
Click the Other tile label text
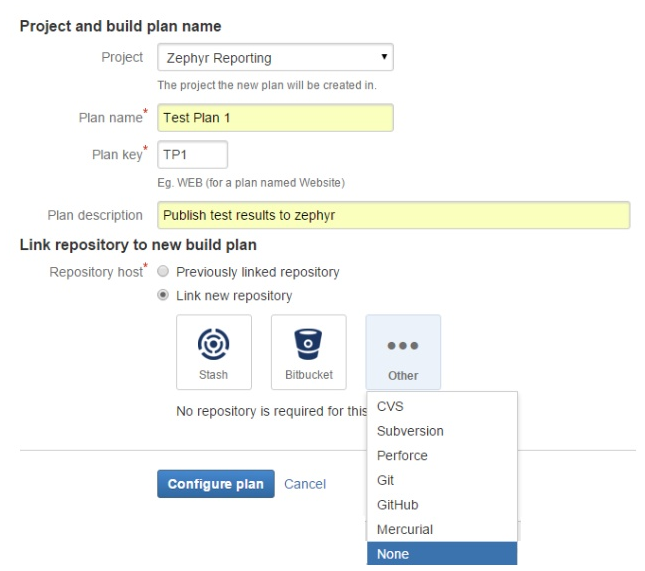[x=403, y=376]
